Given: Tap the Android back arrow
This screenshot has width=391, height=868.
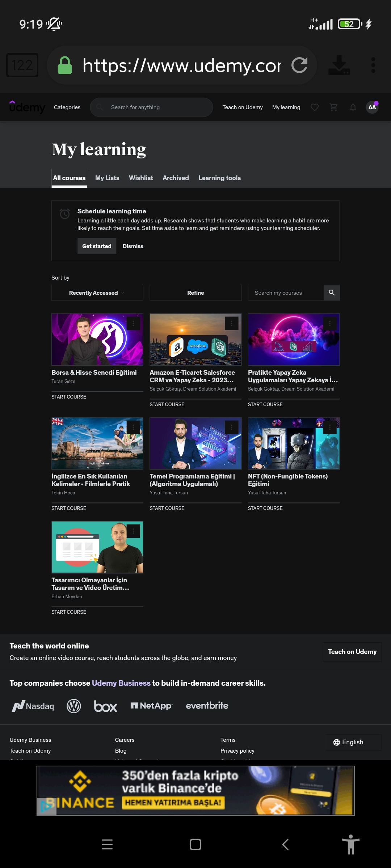Looking at the screenshot, I should click(x=285, y=844).
